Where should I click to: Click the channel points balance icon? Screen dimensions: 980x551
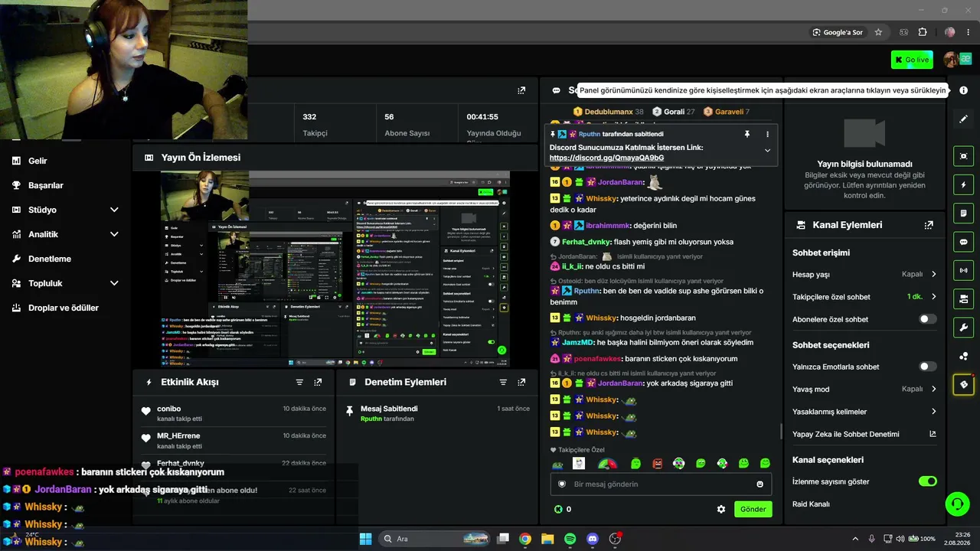click(x=558, y=509)
